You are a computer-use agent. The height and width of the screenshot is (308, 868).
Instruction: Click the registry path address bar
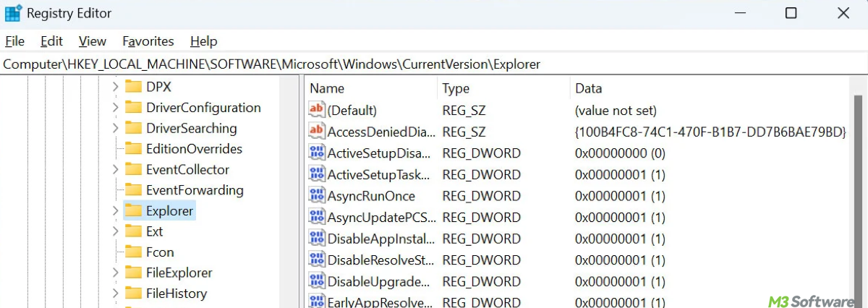point(434,64)
